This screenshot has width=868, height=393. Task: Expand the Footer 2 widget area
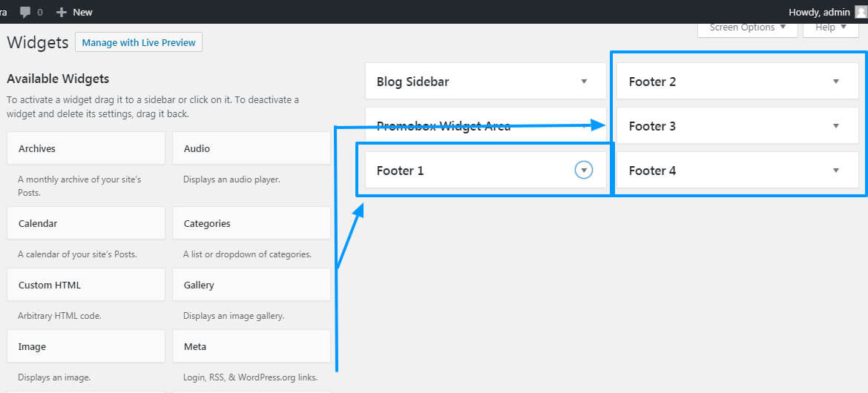(836, 82)
